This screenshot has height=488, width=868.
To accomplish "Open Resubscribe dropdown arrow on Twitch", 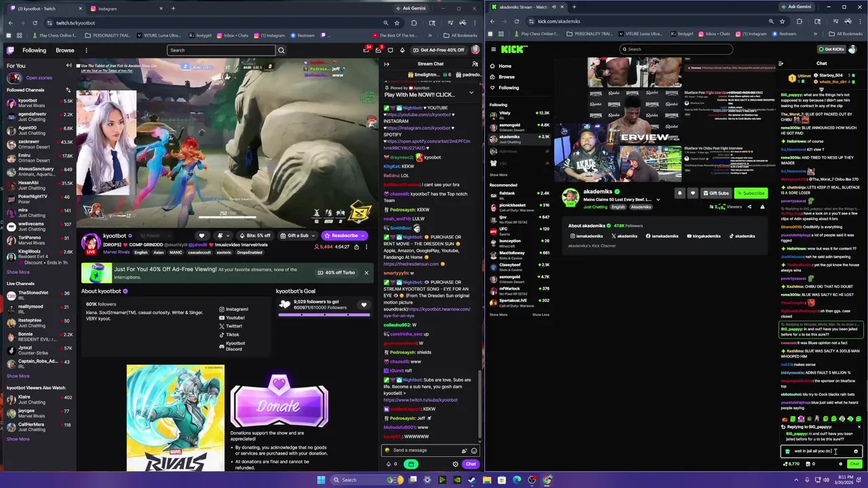I will coord(363,236).
